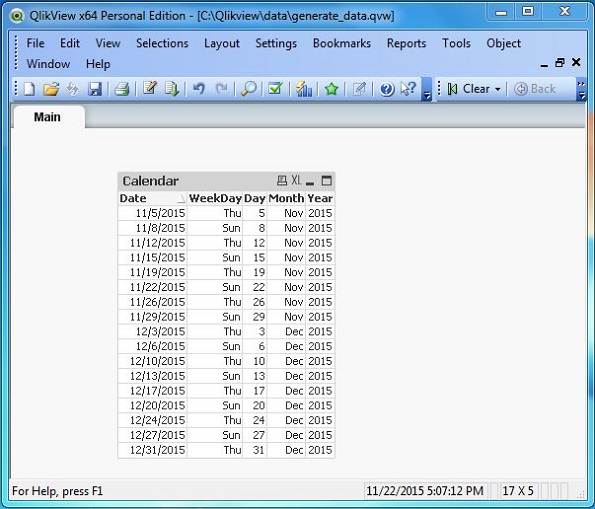This screenshot has width=595, height=509.
Task: Open the Edit menu
Action: 70,43
